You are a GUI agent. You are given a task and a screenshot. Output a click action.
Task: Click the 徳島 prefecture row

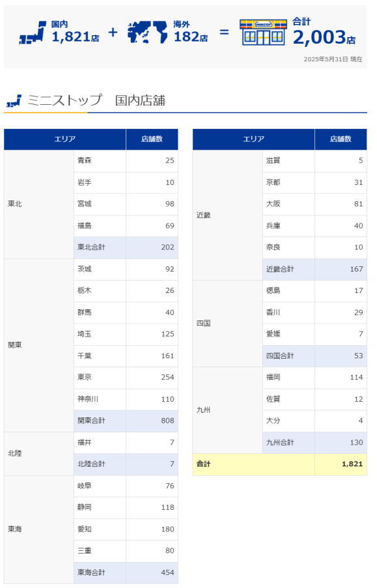[314, 290]
